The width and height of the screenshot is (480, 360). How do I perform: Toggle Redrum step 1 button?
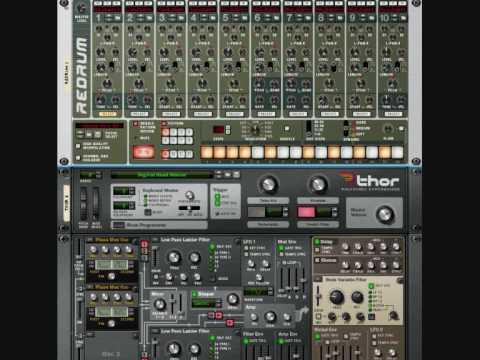click(207, 152)
